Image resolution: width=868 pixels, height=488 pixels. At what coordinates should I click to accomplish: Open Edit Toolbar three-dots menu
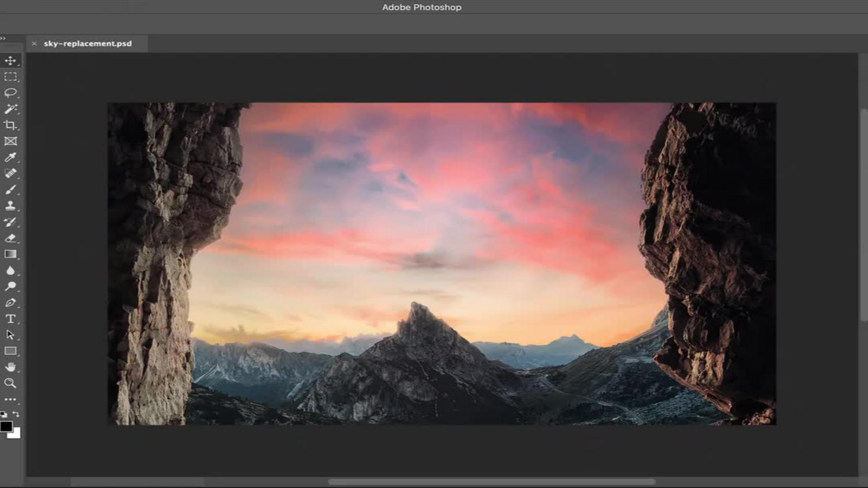pyautogui.click(x=10, y=399)
